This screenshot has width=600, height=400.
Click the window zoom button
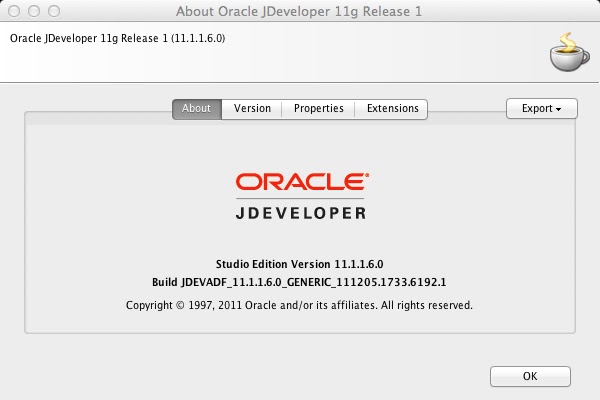(x=54, y=11)
